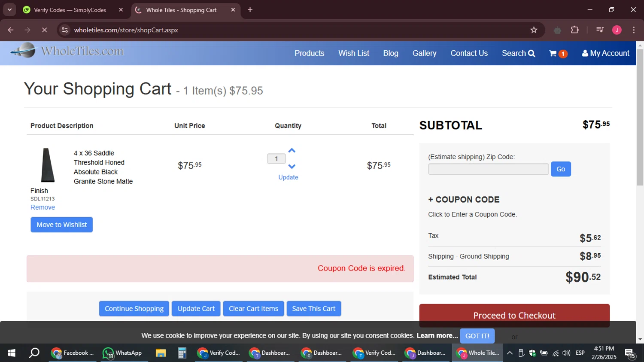The image size is (644, 362).
Task: Open the cookie Learn more link
Action: [437, 336]
